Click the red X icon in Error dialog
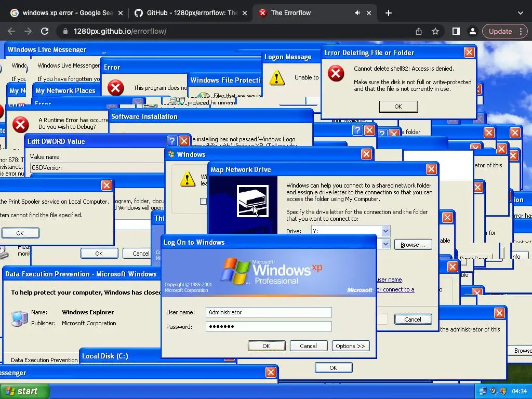This screenshot has width=532, height=399. (115, 88)
